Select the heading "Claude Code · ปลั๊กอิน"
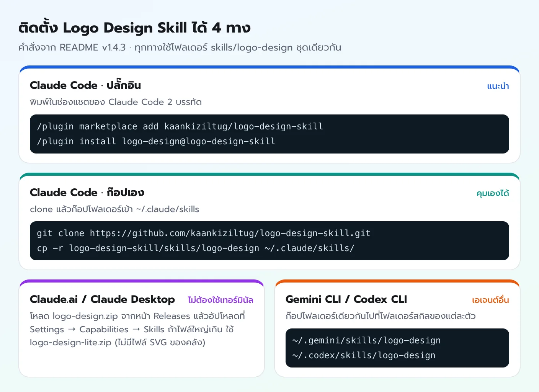Viewport: 539px width, 392px height. pos(85,85)
